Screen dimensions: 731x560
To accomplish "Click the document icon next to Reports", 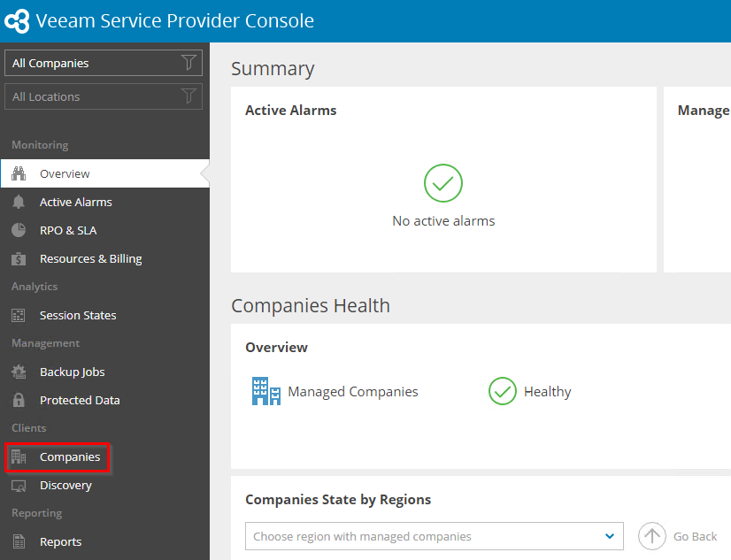I will click(x=19, y=541).
